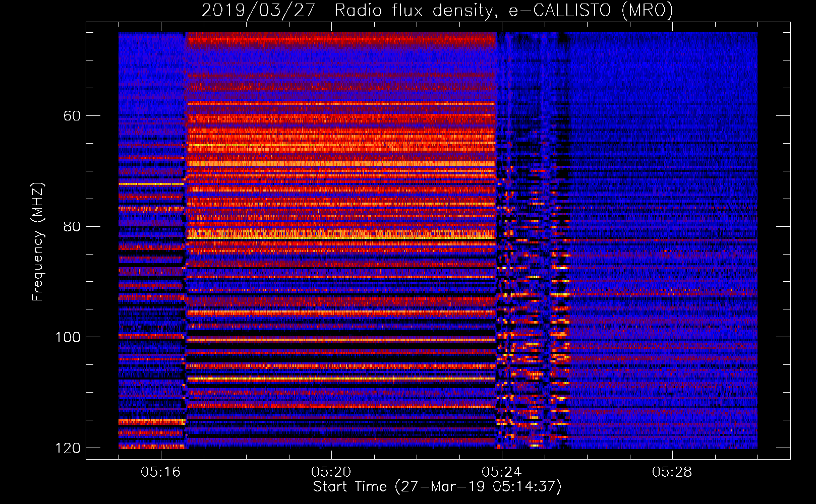The height and width of the screenshot is (504, 816).
Task: Click the 05:24 time axis label
Action: [x=502, y=472]
